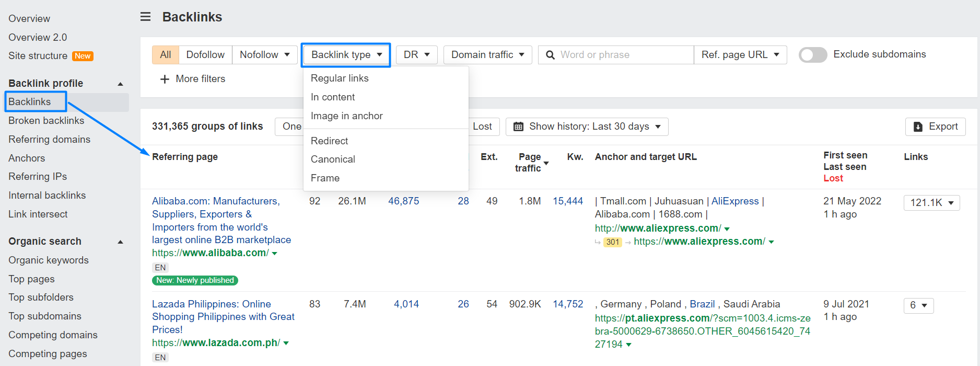Collapse the Organic search section
Viewport: 980px width, 366px height.
pyautogui.click(x=121, y=242)
